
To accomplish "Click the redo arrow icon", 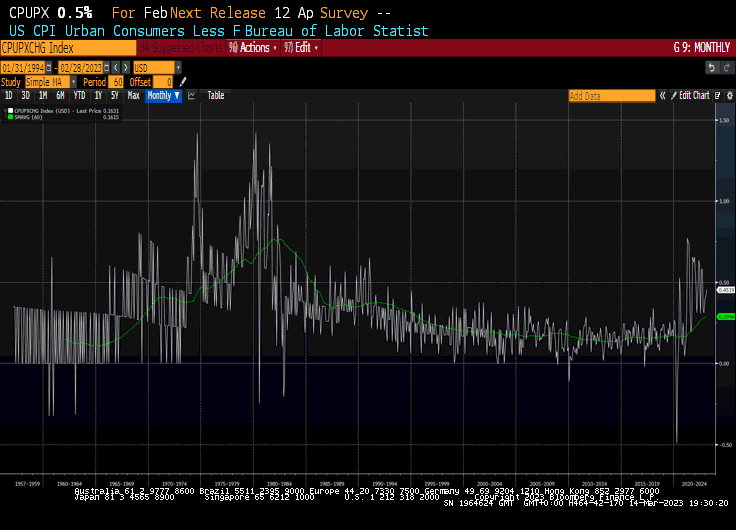I will (727, 67).
